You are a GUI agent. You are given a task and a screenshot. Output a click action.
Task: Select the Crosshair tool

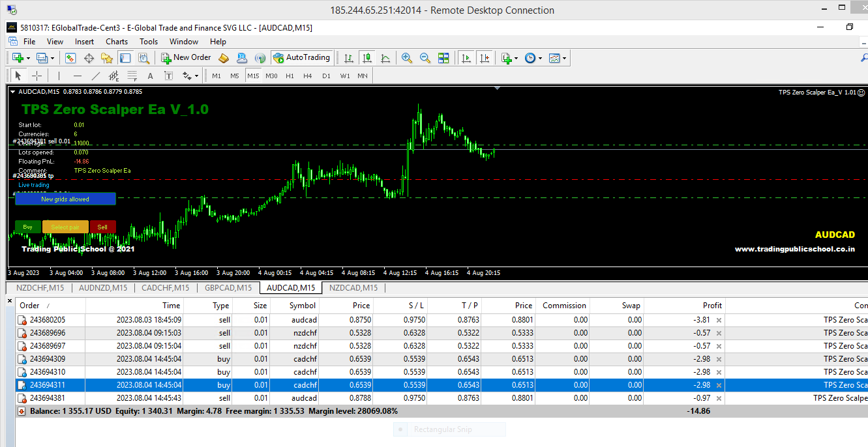coord(36,76)
